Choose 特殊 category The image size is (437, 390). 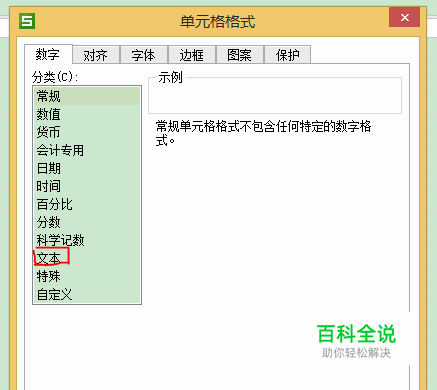tap(87, 276)
